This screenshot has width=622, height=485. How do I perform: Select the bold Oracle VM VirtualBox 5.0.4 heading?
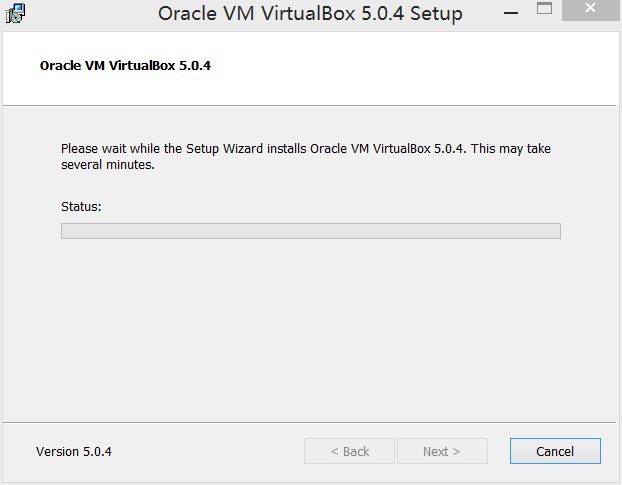tap(125, 66)
